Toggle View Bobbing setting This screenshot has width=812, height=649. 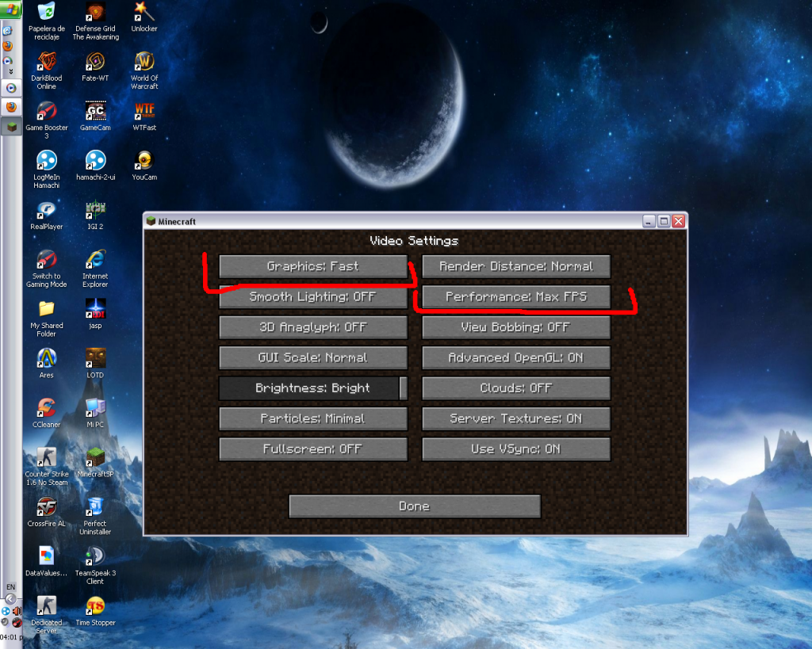point(516,327)
